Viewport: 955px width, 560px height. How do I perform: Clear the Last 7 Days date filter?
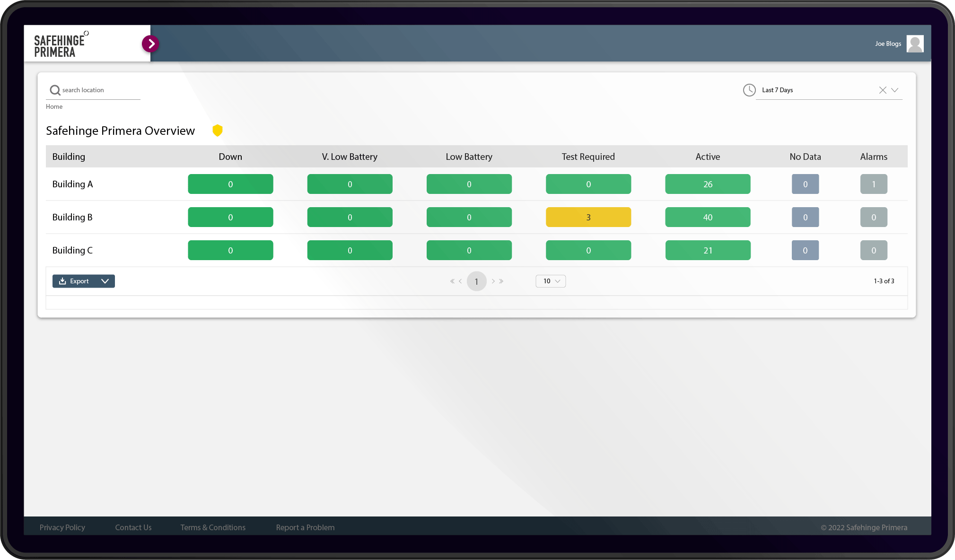pyautogui.click(x=883, y=90)
